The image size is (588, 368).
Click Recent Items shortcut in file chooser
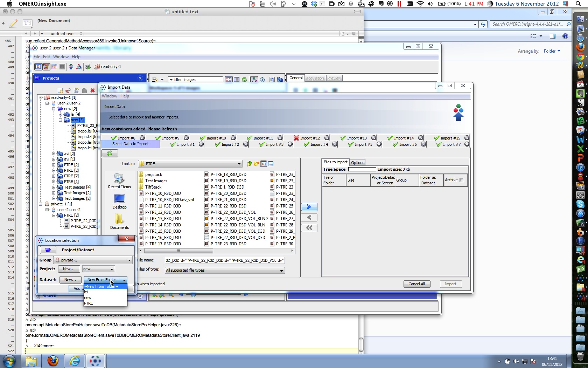pyautogui.click(x=119, y=181)
